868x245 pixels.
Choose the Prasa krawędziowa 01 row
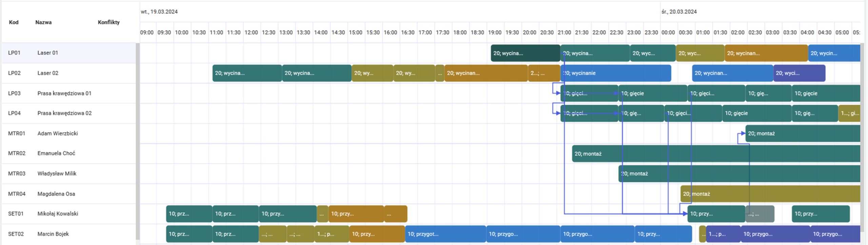[x=69, y=93]
